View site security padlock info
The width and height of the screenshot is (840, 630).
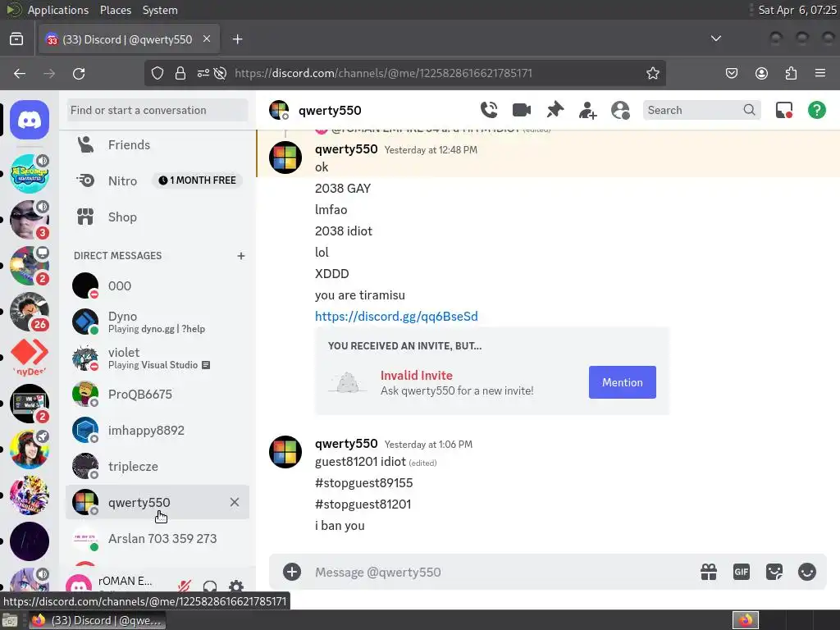[180, 73]
